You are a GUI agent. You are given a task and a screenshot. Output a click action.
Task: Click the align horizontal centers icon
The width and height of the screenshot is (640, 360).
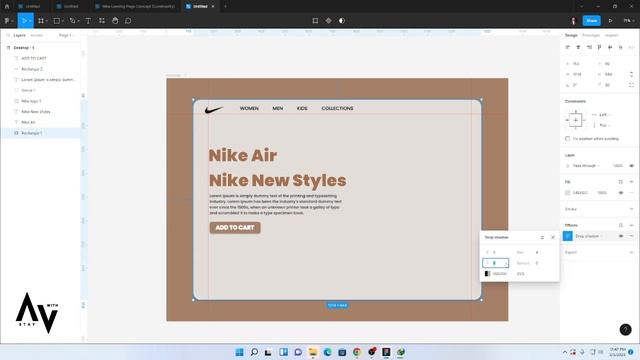(578, 47)
